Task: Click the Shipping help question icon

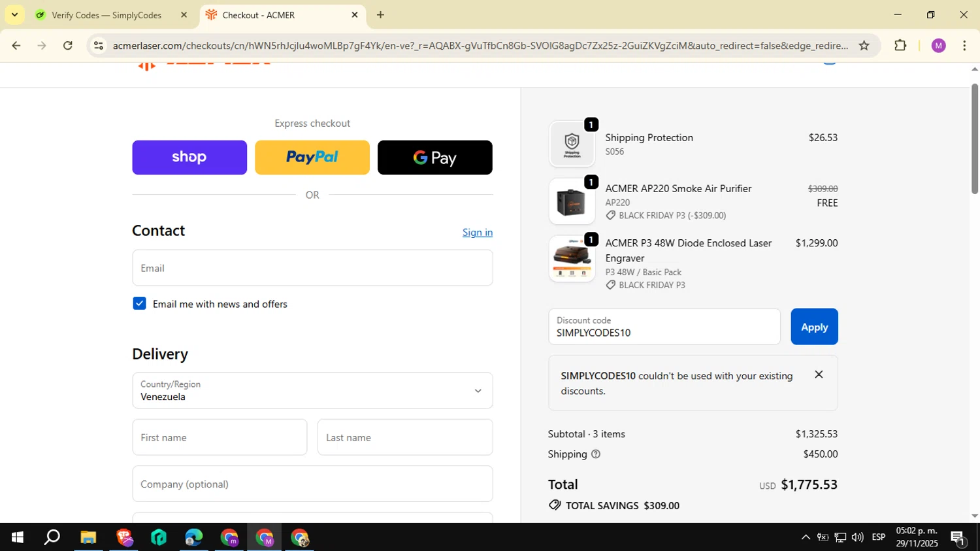Action: point(595,454)
